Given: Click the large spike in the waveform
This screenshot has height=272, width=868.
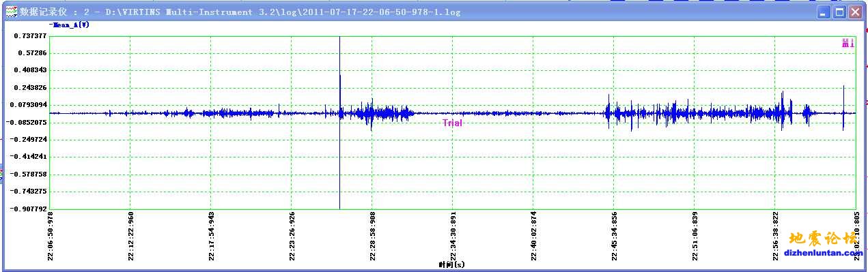Looking at the screenshot, I should (x=339, y=123).
